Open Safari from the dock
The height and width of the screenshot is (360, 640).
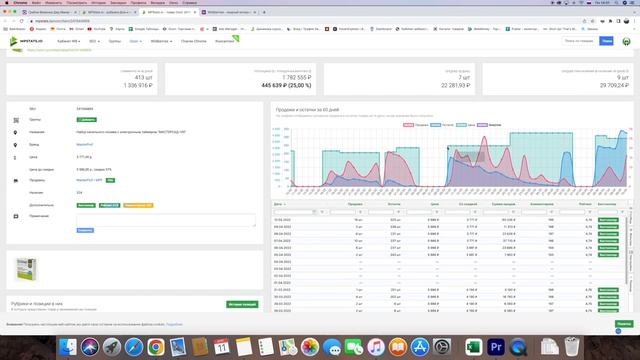[x=134, y=347]
